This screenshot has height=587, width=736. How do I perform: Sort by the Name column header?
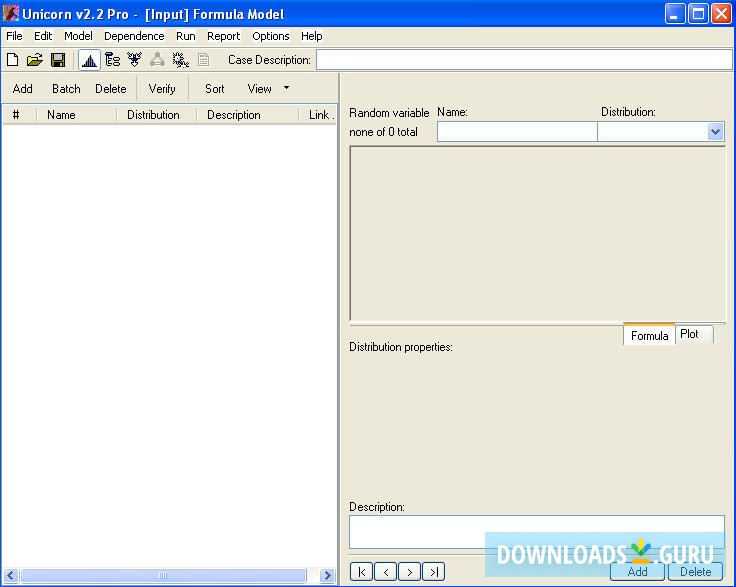[x=76, y=115]
